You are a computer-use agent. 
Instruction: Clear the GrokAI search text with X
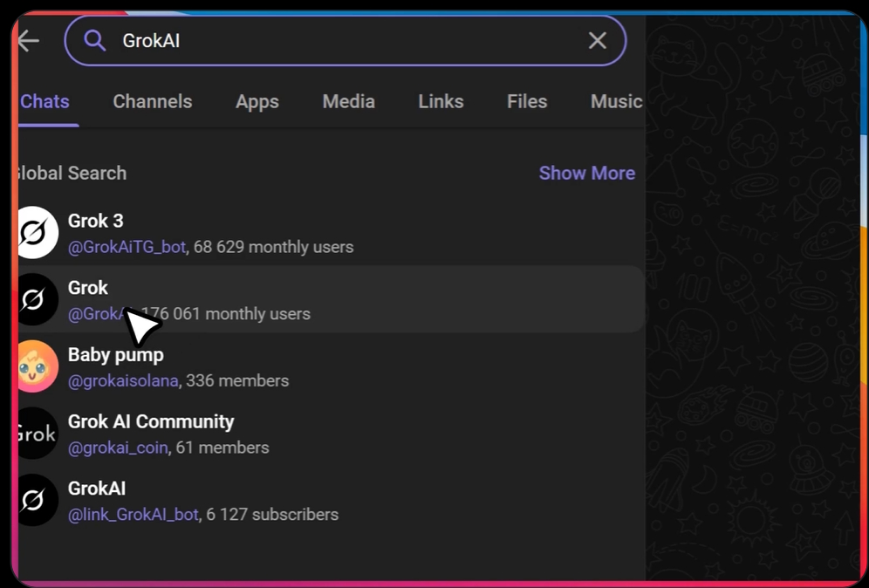(x=597, y=41)
